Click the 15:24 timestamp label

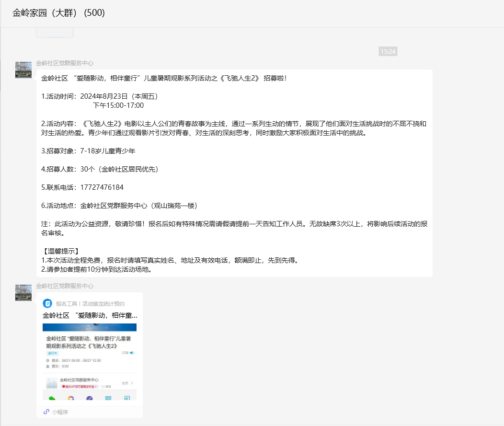click(388, 51)
